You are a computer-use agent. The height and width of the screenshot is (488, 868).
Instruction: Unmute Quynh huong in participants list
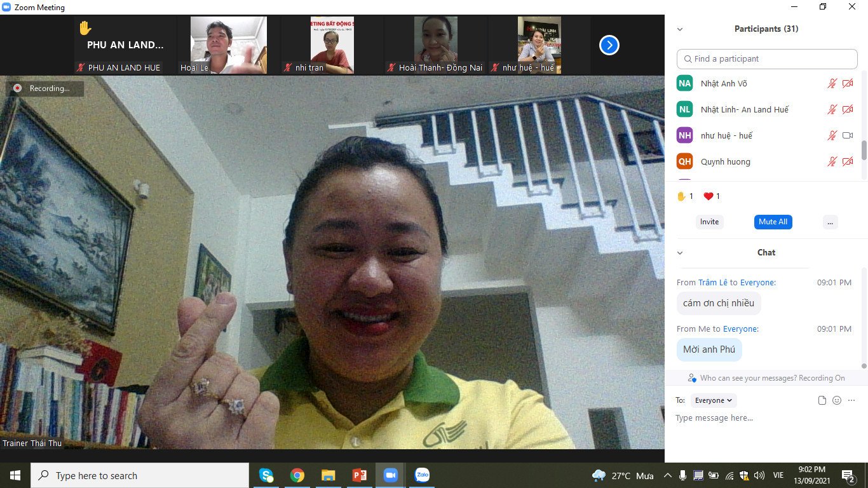pyautogui.click(x=832, y=161)
